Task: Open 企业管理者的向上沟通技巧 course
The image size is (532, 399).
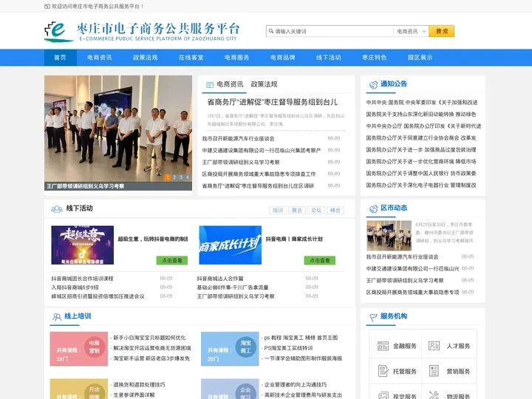Action: [x=296, y=385]
